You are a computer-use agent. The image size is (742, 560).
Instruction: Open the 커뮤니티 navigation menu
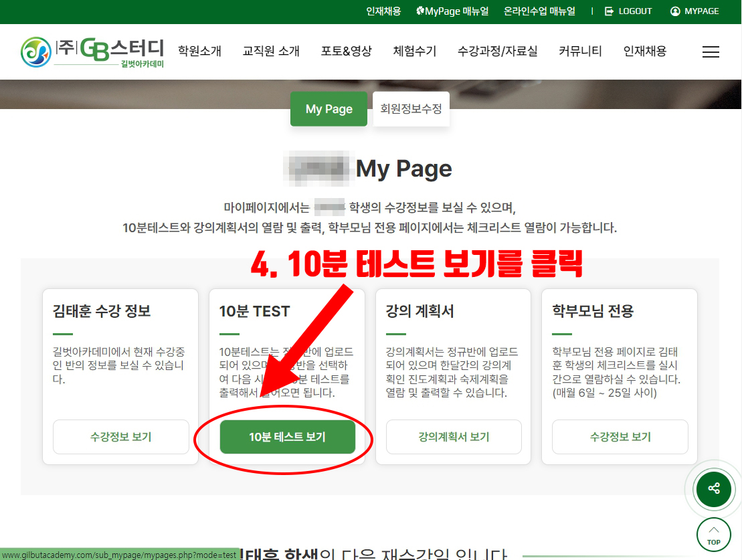[x=580, y=52]
